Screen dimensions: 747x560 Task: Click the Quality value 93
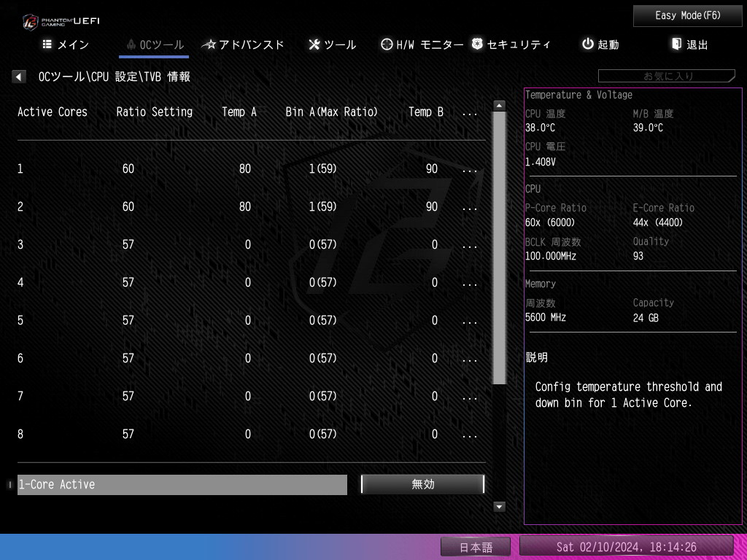tap(638, 256)
